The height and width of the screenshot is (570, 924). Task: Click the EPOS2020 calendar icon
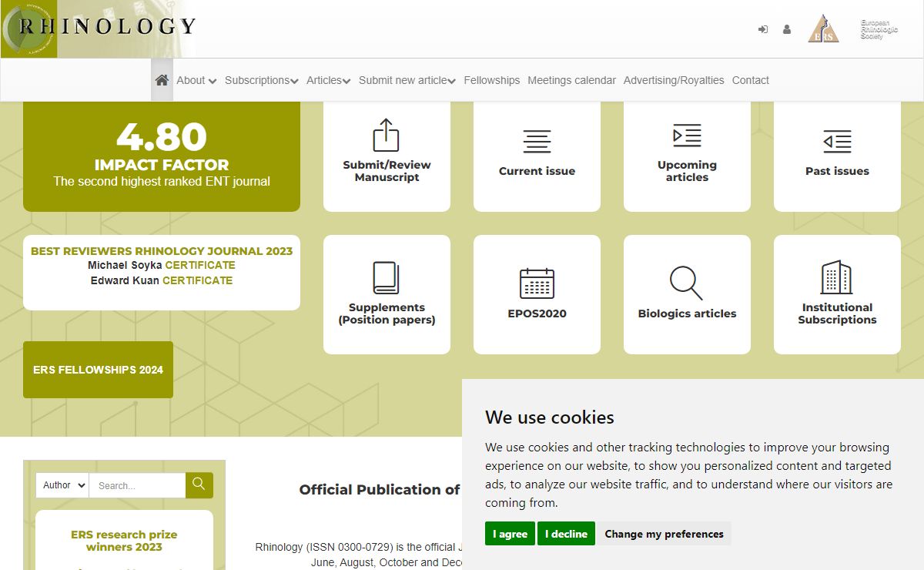point(537,283)
